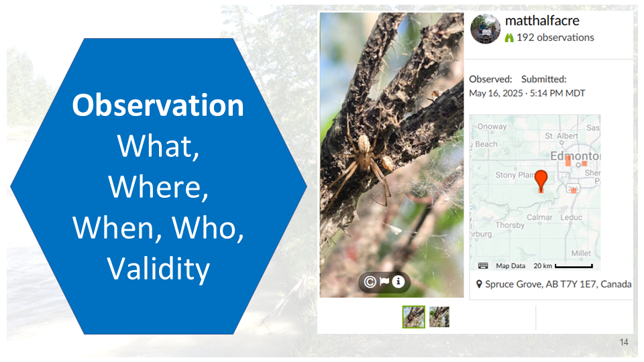
Task: Open the photo info icon
Action: (398, 282)
